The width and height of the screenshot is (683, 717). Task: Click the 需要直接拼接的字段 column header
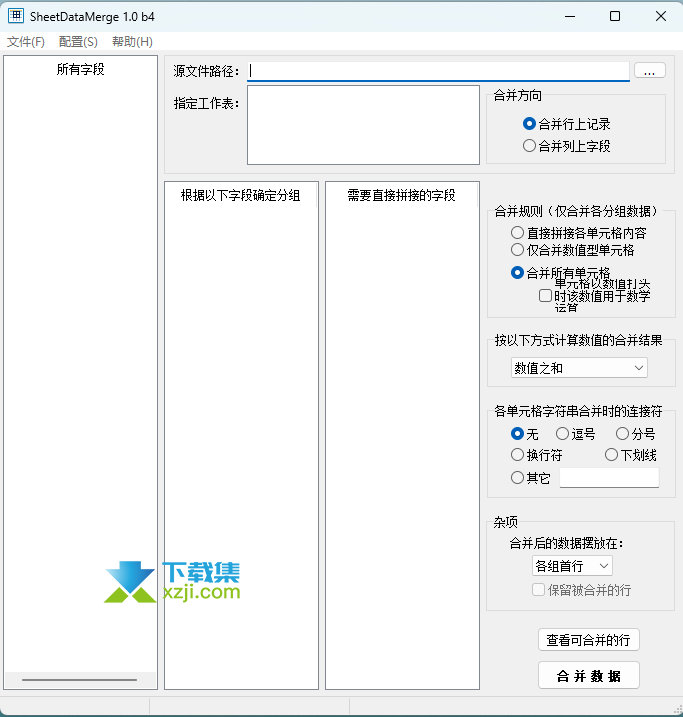coord(401,195)
